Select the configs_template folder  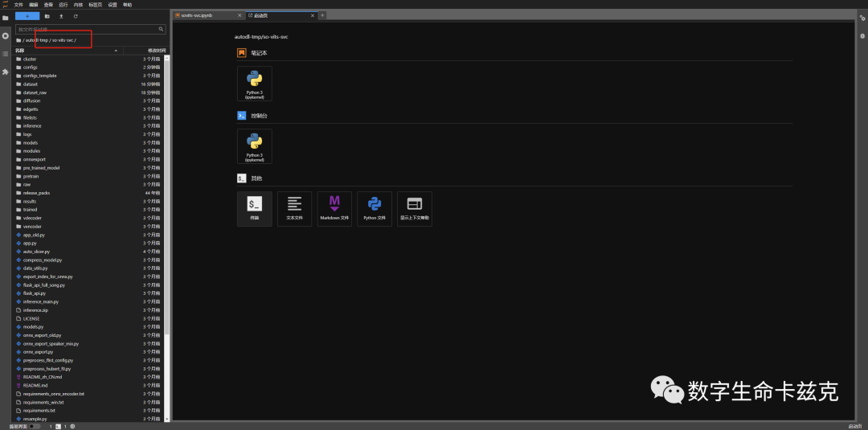88,76
